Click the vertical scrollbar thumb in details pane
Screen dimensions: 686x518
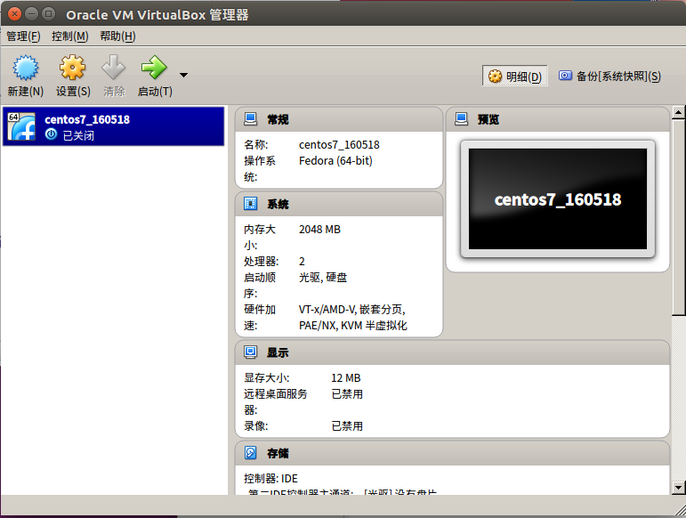pos(678,217)
